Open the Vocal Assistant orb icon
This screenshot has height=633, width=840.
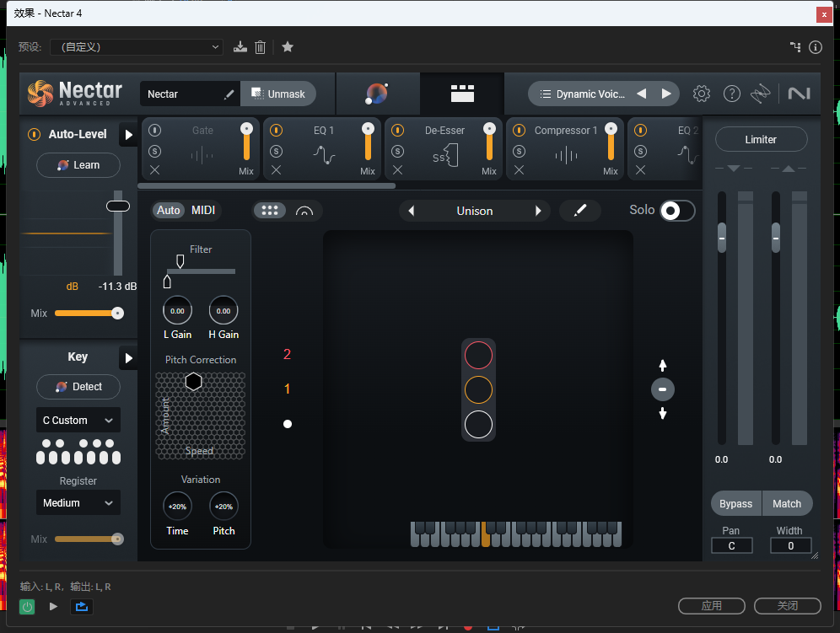(x=377, y=94)
